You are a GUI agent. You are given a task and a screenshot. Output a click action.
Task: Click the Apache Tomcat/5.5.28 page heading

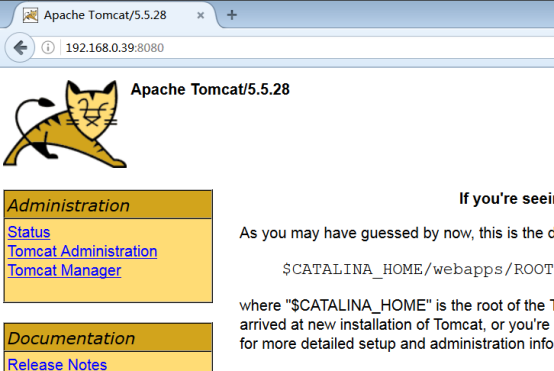click(210, 89)
